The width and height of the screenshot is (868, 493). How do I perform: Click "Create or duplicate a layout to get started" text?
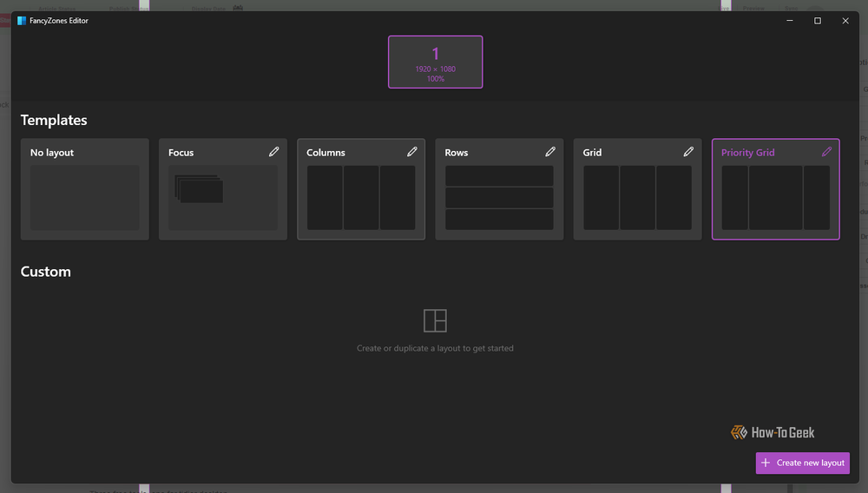pos(435,348)
